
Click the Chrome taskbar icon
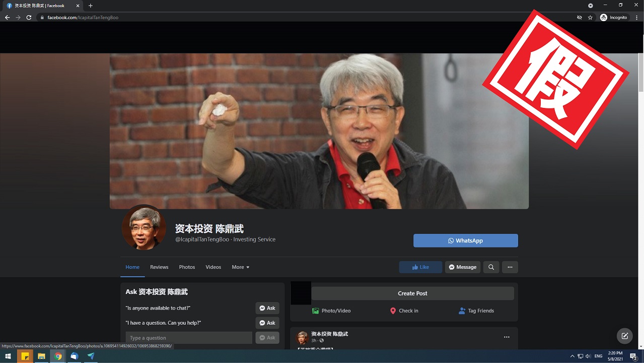(58, 356)
